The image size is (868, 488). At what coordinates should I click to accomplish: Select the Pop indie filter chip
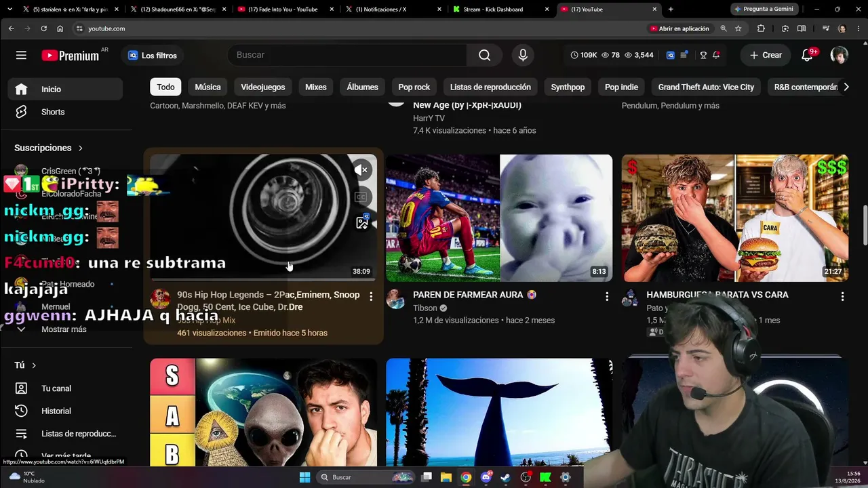pos(621,87)
